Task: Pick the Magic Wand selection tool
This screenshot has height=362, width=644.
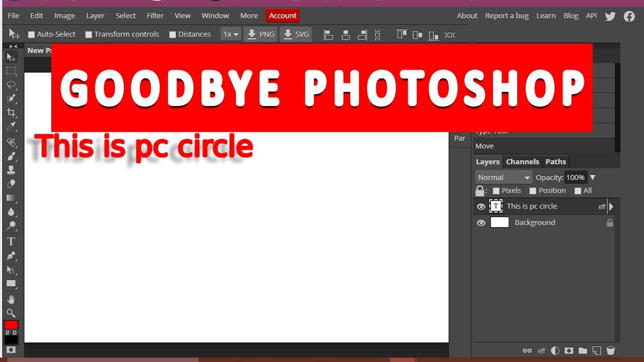Action: [11, 99]
